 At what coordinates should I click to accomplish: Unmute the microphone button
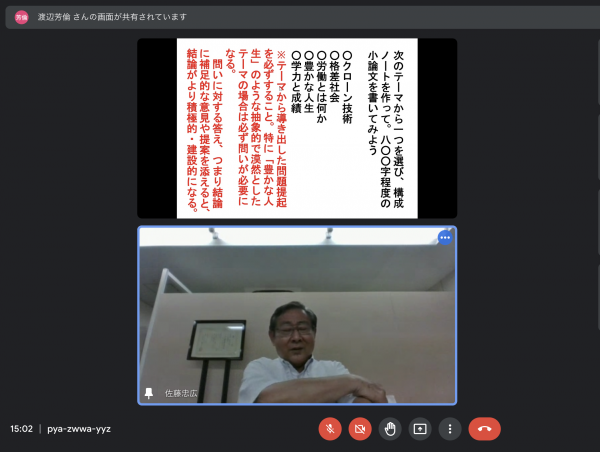pyautogui.click(x=330, y=429)
